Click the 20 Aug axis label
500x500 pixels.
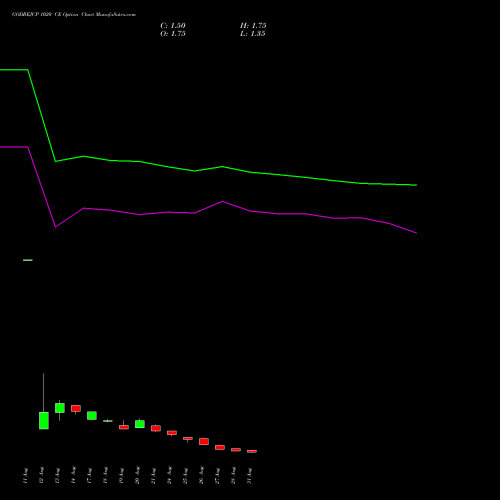tap(138, 476)
